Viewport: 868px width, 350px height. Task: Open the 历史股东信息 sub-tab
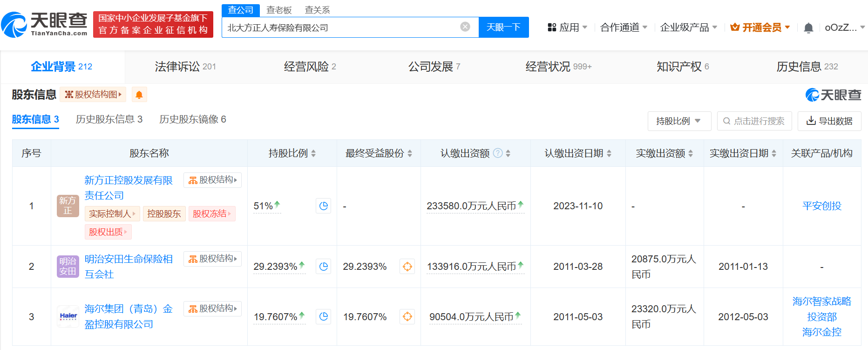click(109, 119)
